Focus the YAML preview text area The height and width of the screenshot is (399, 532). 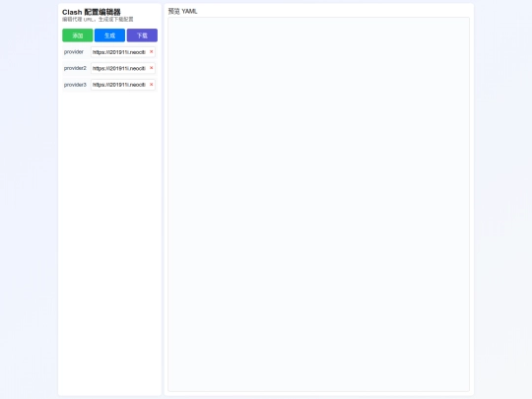coord(318,204)
